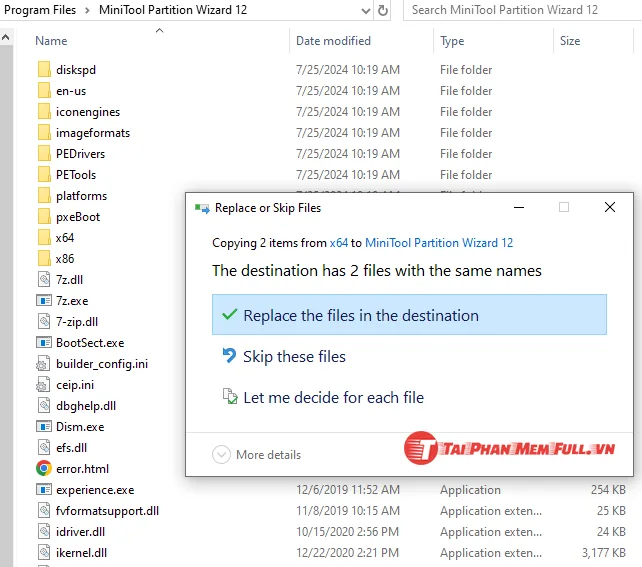The image size is (642, 567).
Task: Close the Replace or Skip Files dialog
Action: [610, 207]
